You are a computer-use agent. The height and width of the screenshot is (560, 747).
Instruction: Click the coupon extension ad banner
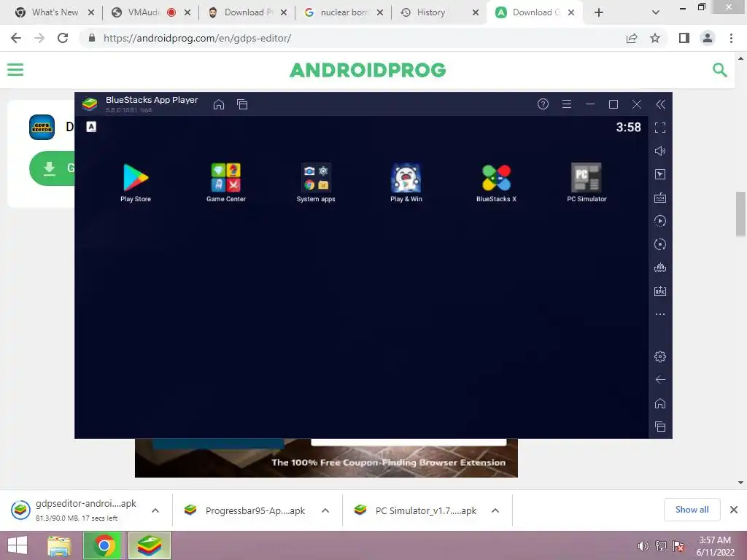[x=326, y=458]
